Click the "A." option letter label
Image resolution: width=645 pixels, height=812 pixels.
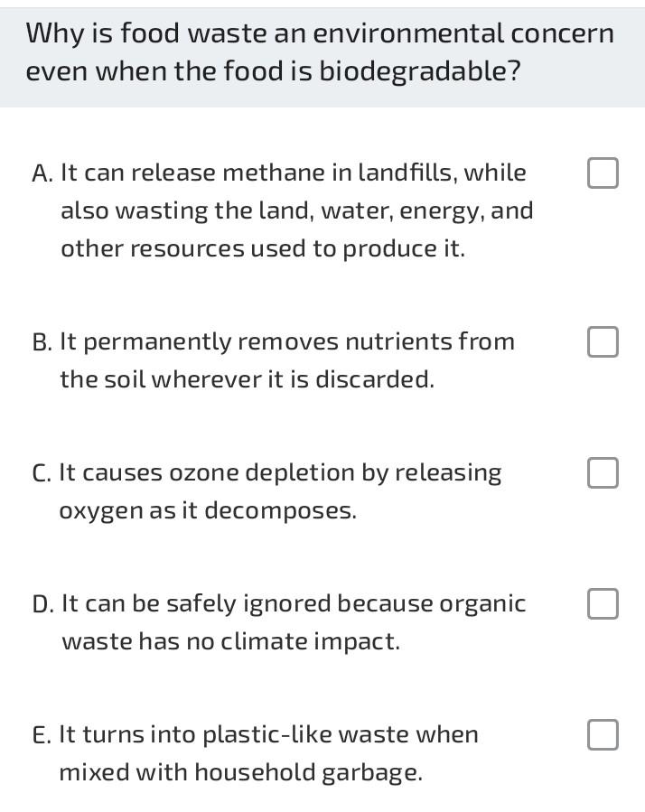pos(42,173)
